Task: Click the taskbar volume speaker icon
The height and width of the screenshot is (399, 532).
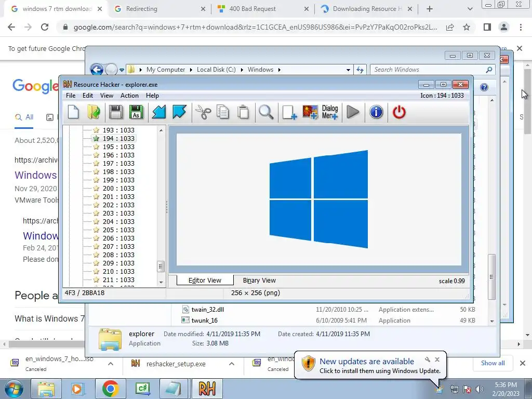Action: click(479, 389)
